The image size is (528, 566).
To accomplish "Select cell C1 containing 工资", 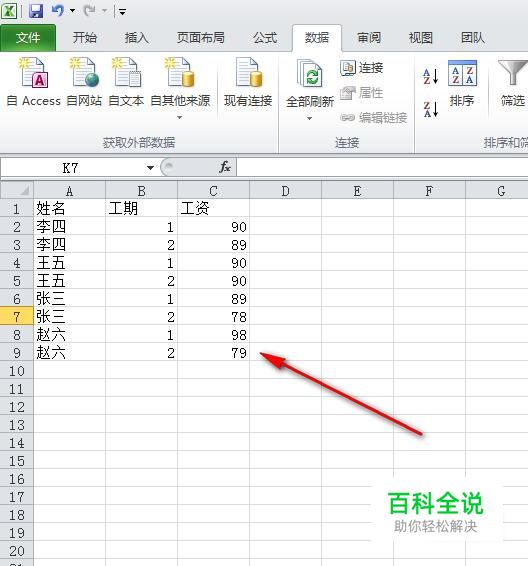I will (x=213, y=208).
